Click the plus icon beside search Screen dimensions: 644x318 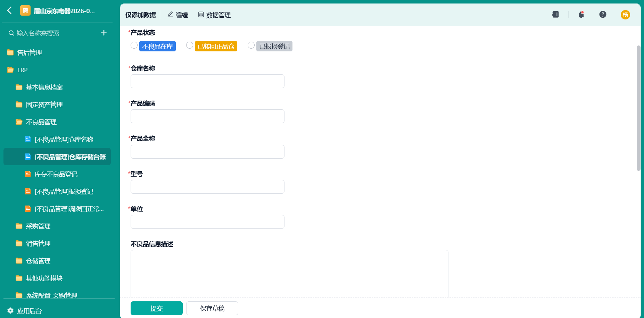point(104,33)
